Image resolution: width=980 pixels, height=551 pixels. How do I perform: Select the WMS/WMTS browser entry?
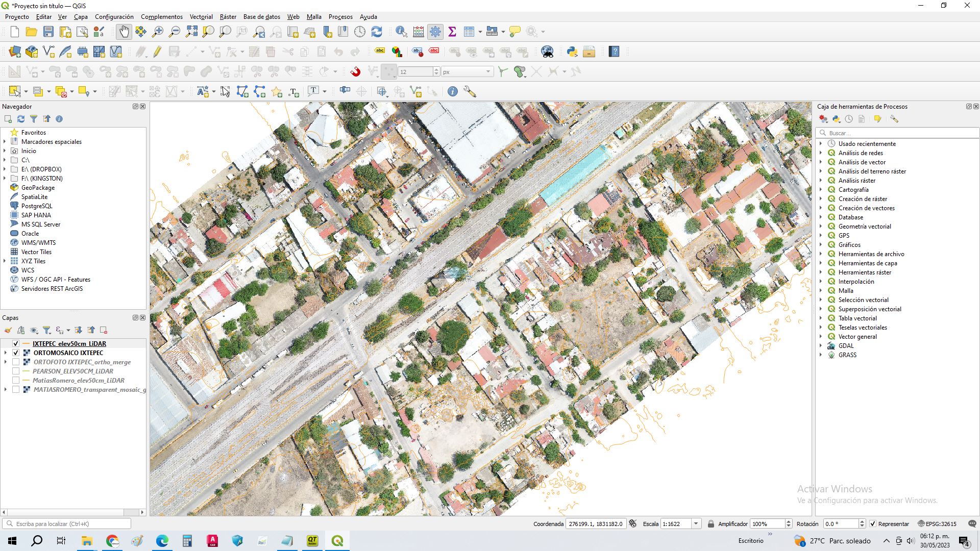click(38, 243)
